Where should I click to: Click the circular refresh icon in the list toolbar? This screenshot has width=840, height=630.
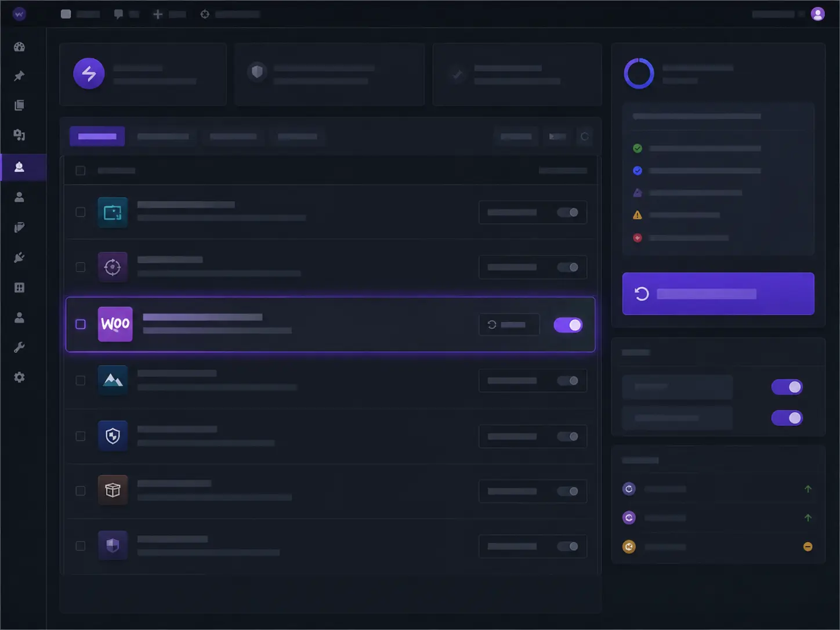point(585,136)
